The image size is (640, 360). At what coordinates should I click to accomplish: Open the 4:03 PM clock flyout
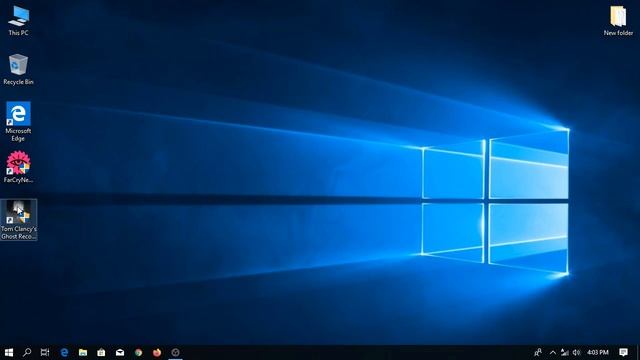[x=598, y=352]
